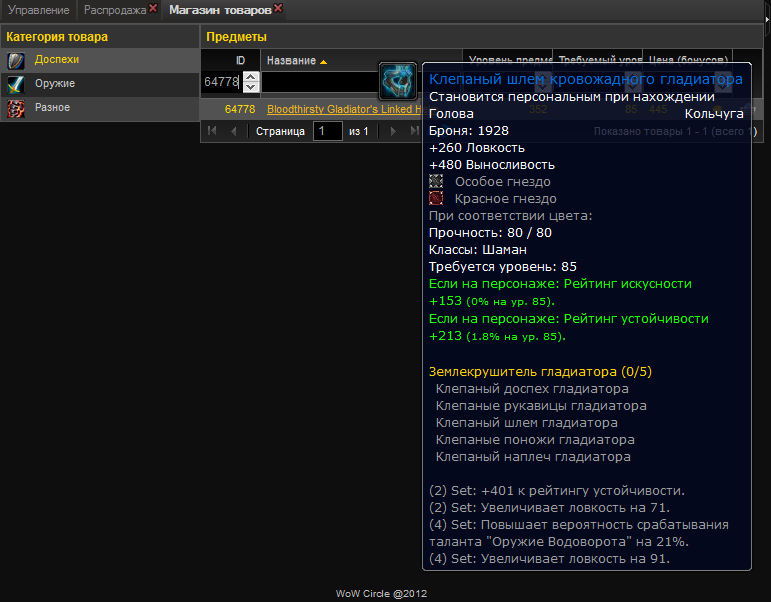Viewport: 771px width, 602px height.
Task: Click the Красное гнездо socket icon
Action: tap(436, 198)
